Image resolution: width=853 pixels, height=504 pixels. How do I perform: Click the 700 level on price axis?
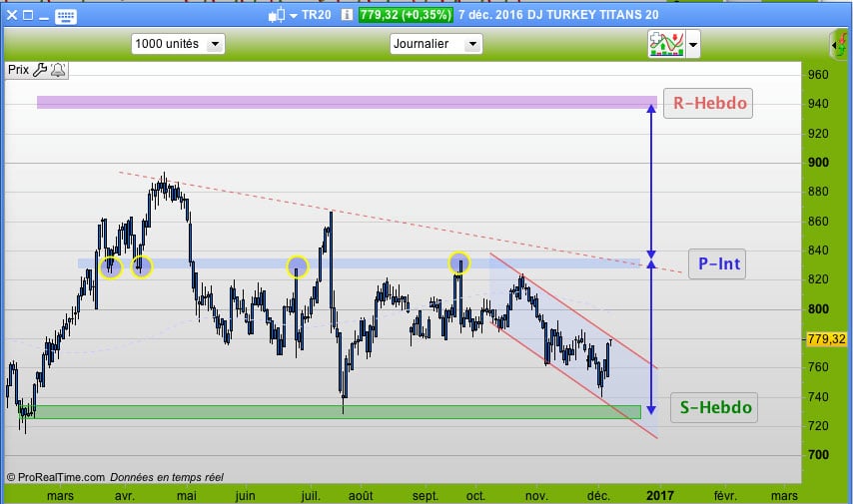(818, 455)
